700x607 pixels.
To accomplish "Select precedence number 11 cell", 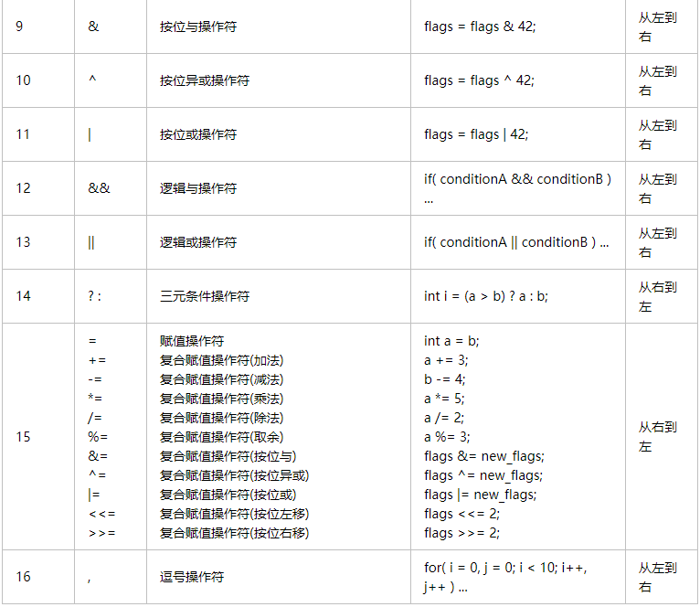I will point(38,134).
